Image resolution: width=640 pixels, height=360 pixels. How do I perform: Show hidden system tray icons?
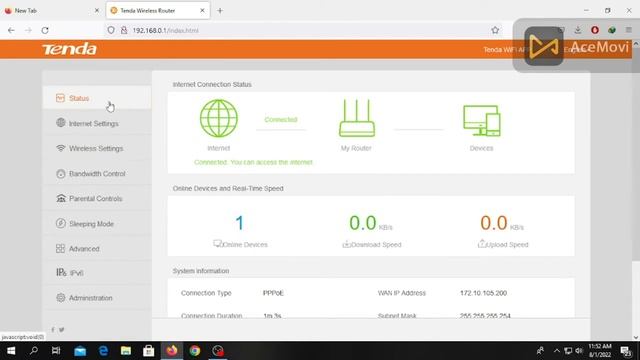point(557,351)
